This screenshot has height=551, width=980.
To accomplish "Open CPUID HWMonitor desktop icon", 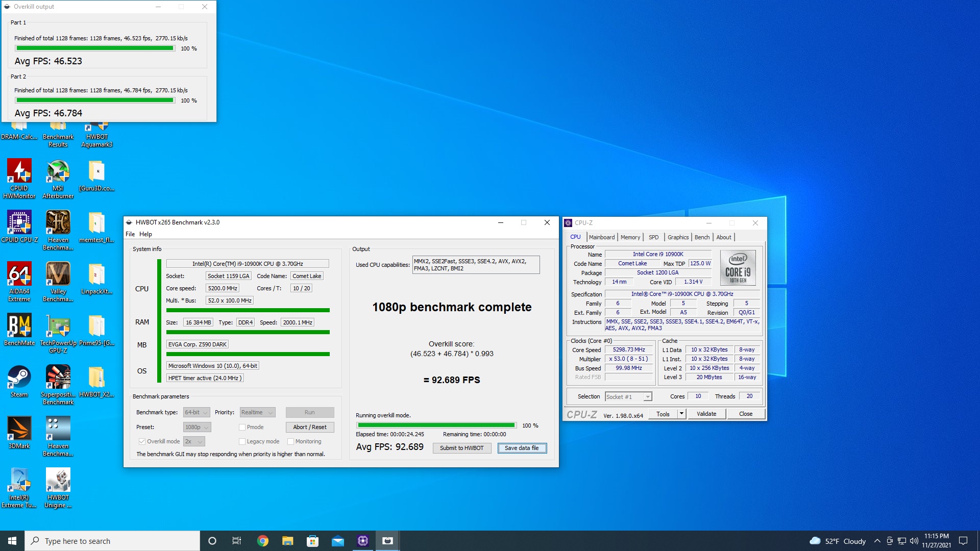I will [19, 178].
